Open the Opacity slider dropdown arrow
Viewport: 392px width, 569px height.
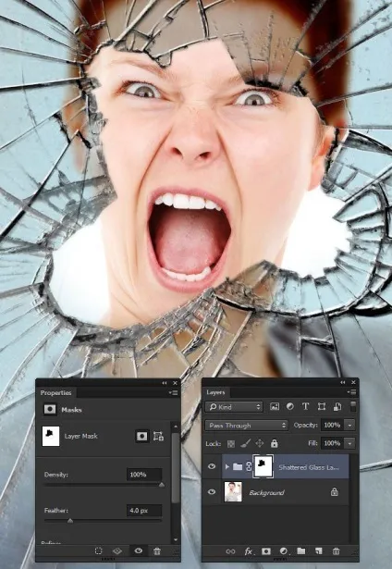[x=349, y=425]
